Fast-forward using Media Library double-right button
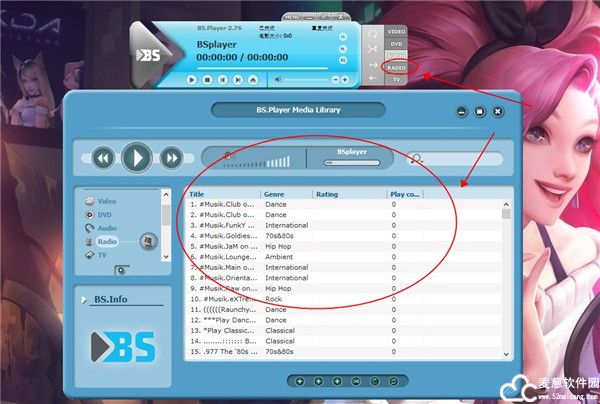This screenshot has width=600, height=404. 171,158
